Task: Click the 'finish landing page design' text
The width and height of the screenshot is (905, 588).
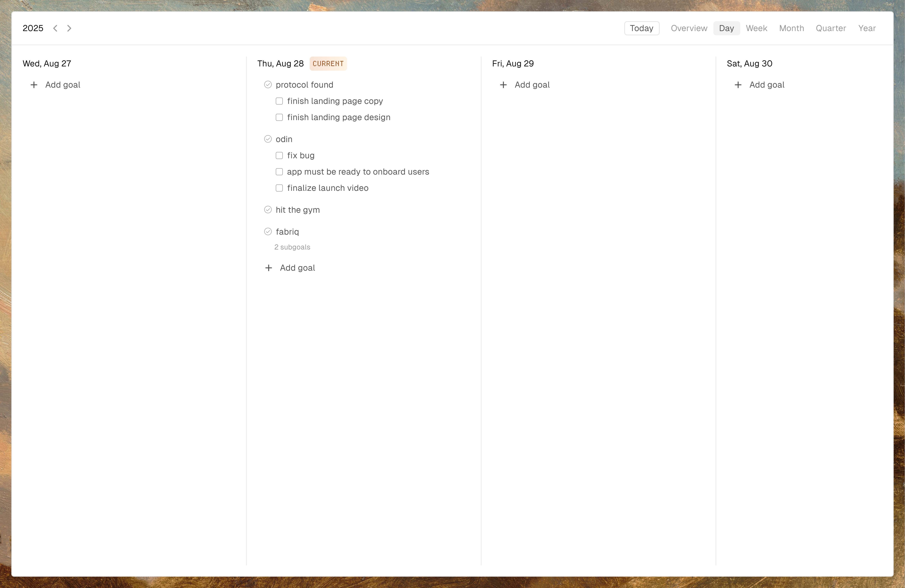Action: [x=338, y=117]
